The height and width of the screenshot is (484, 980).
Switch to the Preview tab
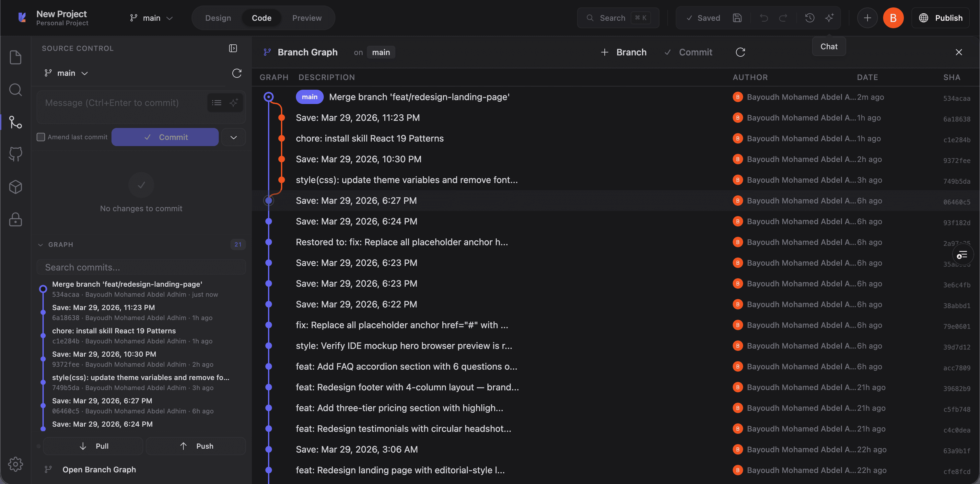307,18
